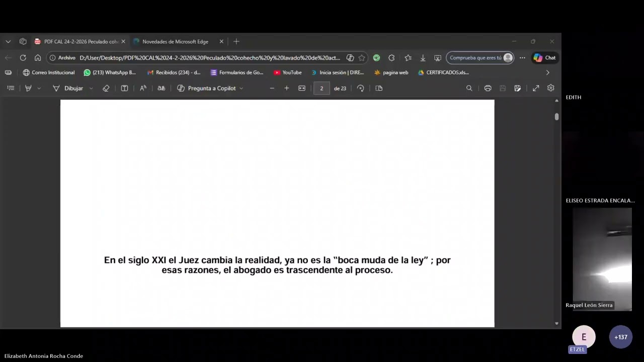Expand the tab search chevron
The width and height of the screenshot is (644, 362).
8,42
